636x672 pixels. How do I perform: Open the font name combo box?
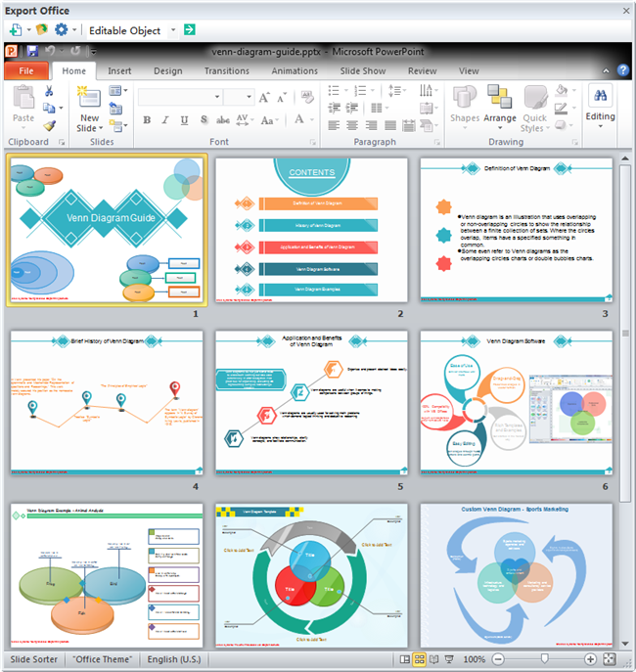point(180,97)
